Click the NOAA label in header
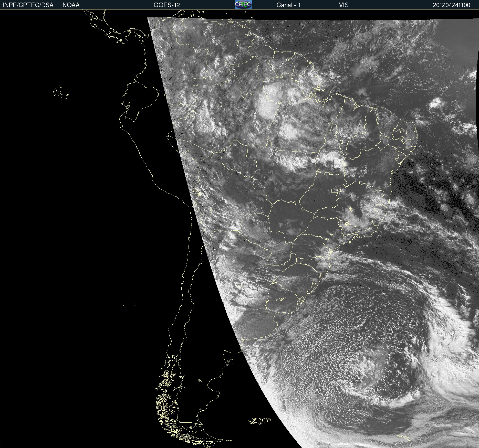Image resolution: width=479 pixels, height=448 pixels. pyautogui.click(x=71, y=5)
